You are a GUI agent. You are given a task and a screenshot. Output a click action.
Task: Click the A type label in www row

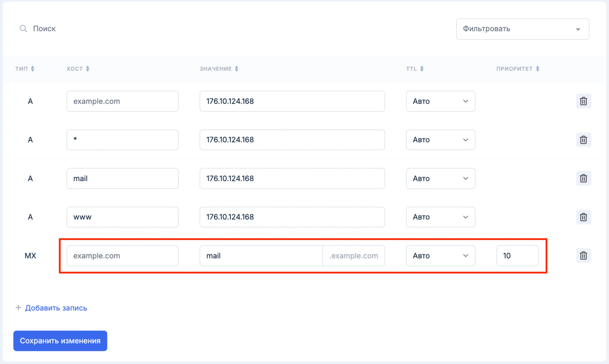(x=30, y=217)
